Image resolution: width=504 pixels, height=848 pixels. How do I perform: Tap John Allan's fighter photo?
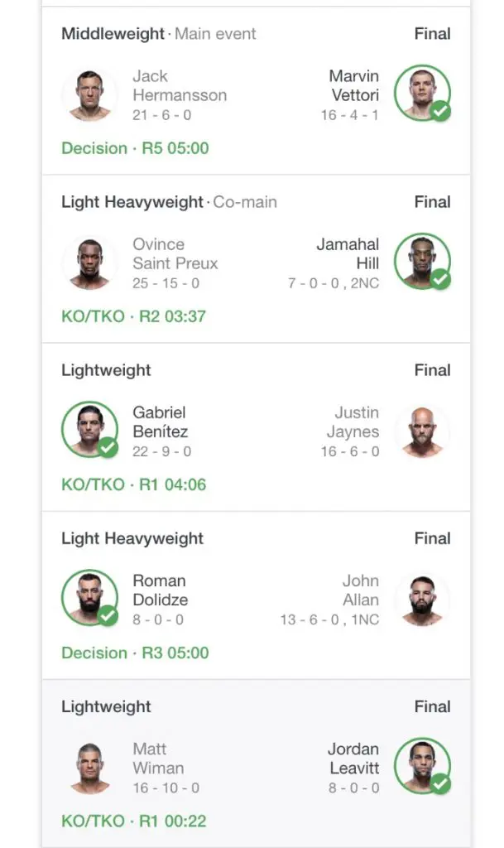422,599
